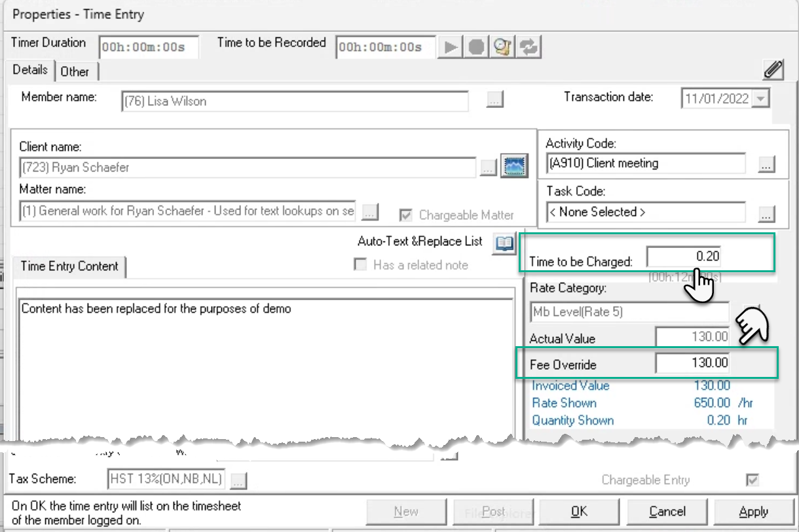This screenshot has height=532, width=799.
Task: Toggle the Chargeable Entry checkbox
Action: click(x=753, y=480)
